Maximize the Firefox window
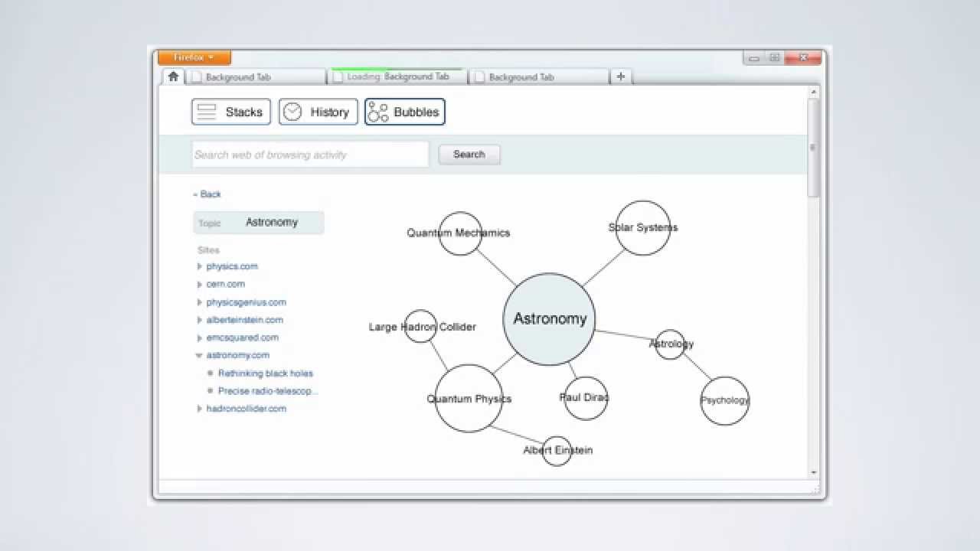Image resolution: width=980 pixels, height=551 pixels. (x=774, y=57)
